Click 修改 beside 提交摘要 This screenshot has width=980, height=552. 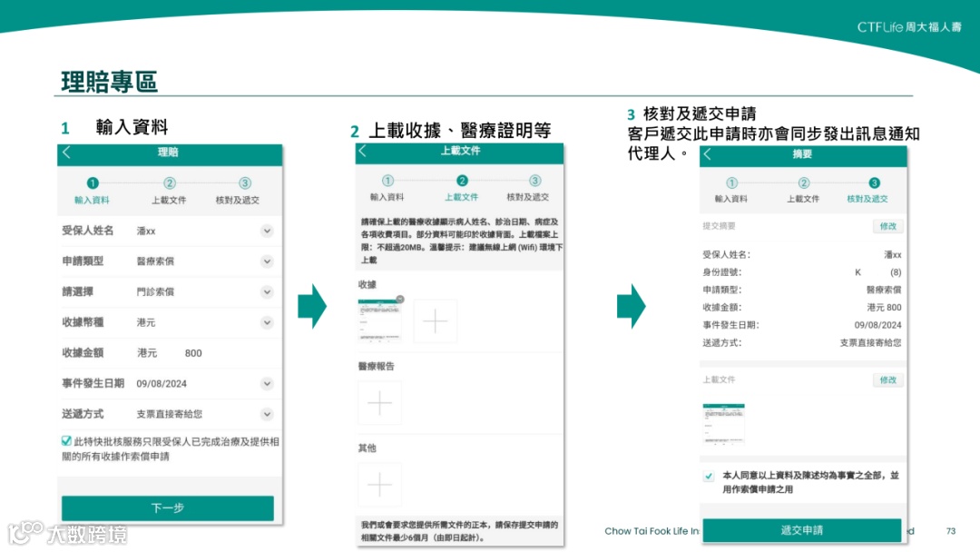coord(887,226)
